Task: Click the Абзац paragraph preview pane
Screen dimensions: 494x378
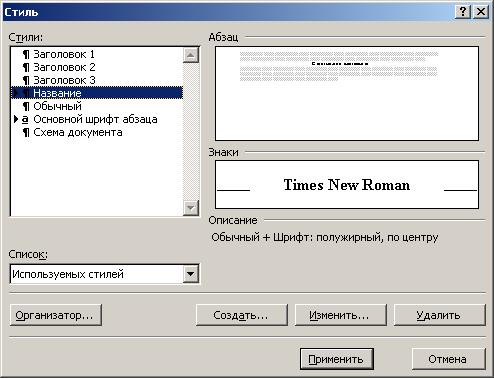Action: coord(347,93)
